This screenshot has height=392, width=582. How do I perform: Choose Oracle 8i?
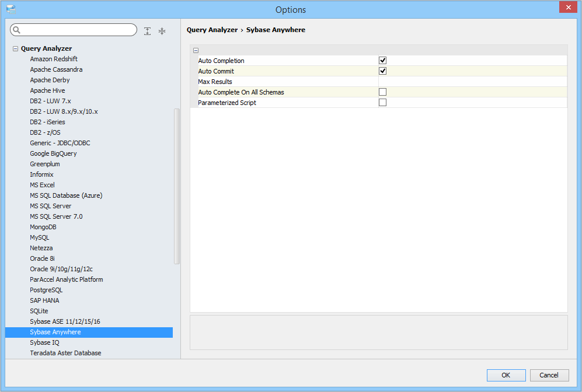[42, 258]
